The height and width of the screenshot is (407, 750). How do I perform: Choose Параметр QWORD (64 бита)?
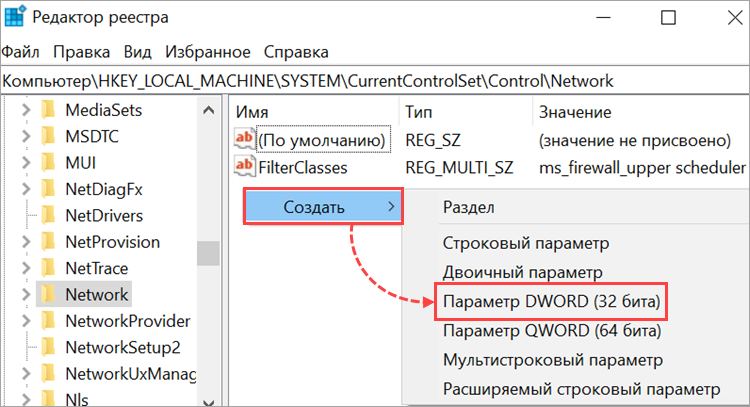[552, 330]
